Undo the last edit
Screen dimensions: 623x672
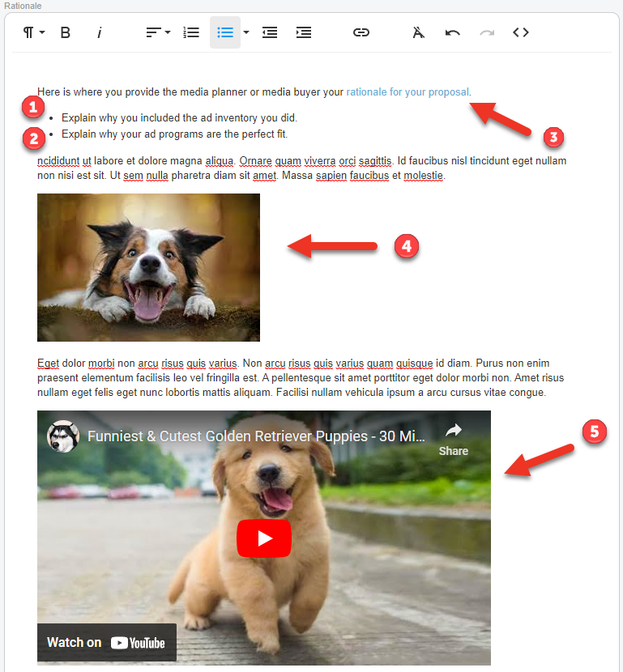[x=453, y=32]
